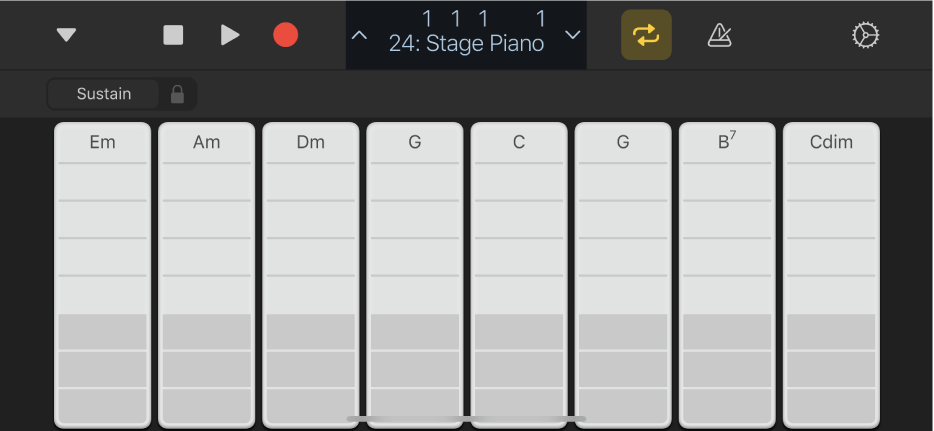Tap the bottom bass segment of Em strip

[102, 405]
